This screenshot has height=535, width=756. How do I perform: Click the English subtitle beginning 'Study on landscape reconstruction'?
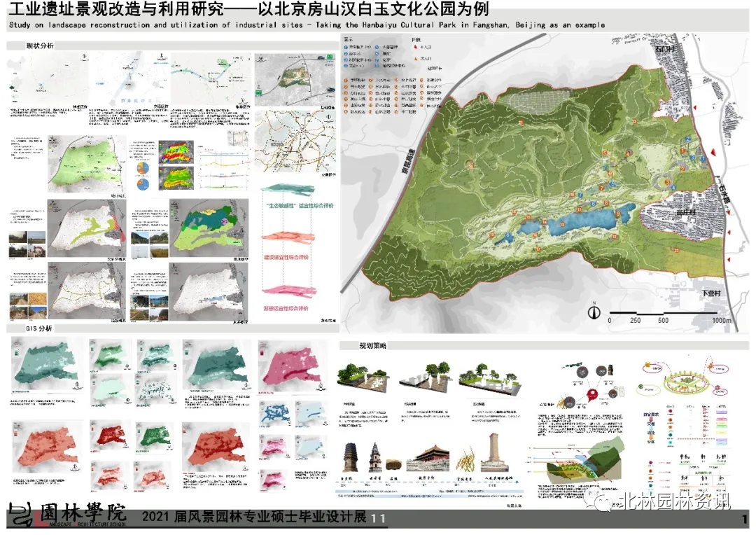[x=307, y=25]
